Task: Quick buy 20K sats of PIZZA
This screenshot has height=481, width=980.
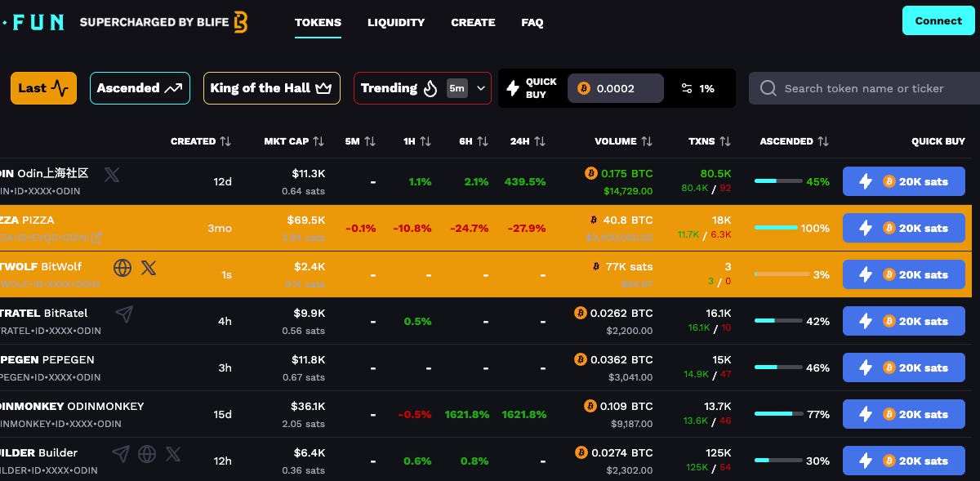Action: pos(904,228)
